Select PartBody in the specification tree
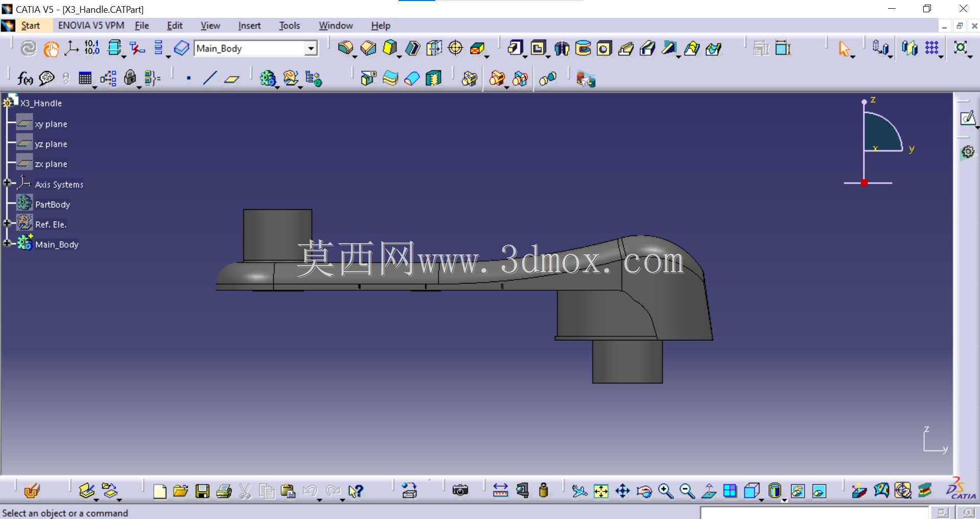Image resolution: width=980 pixels, height=519 pixels. [52, 204]
